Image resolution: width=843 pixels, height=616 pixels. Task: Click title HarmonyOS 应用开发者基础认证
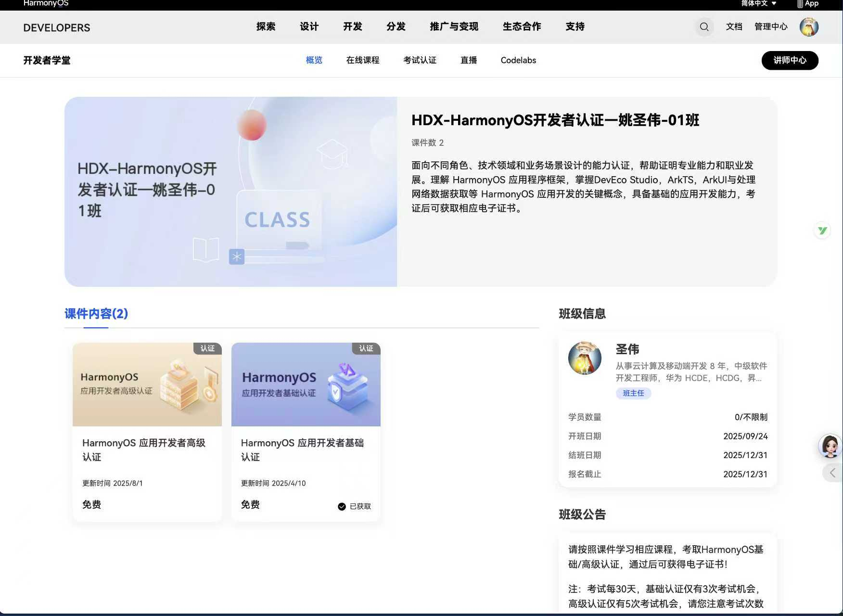pyautogui.click(x=302, y=449)
